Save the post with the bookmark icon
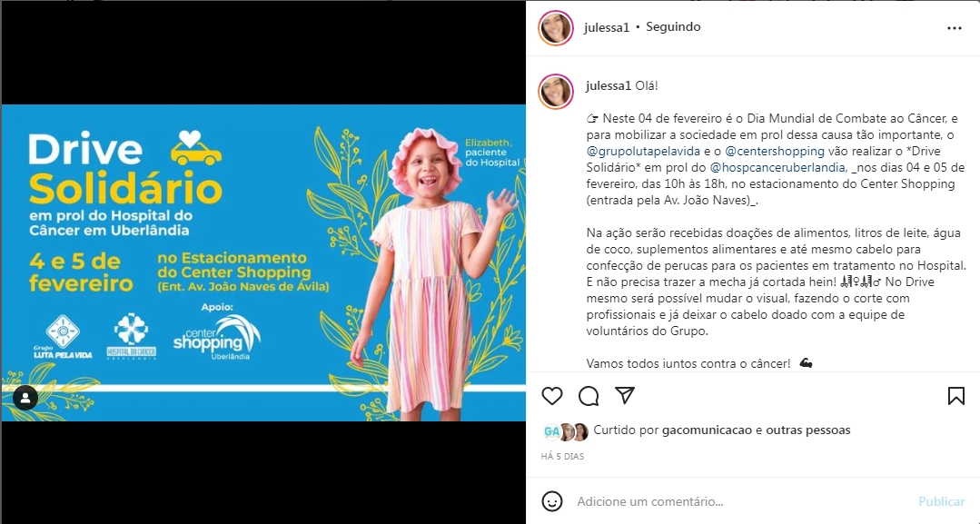This screenshot has height=524, width=980. (x=956, y=396)
